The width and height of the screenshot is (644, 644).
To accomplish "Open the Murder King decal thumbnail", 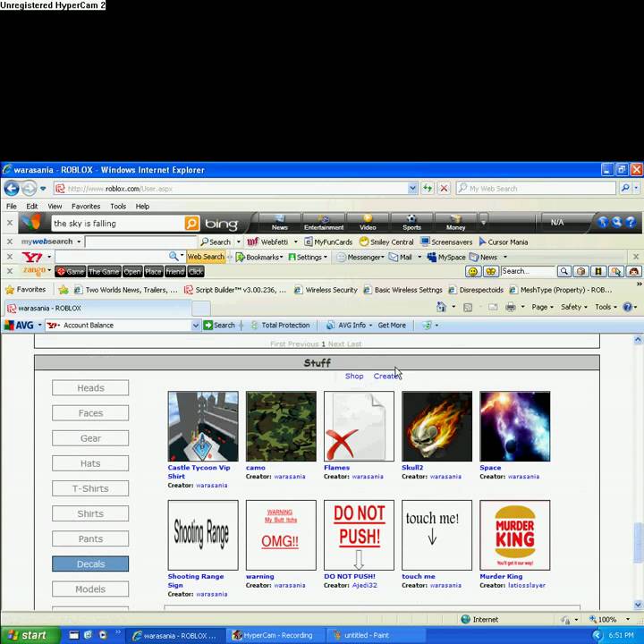I will pos(514,535).
